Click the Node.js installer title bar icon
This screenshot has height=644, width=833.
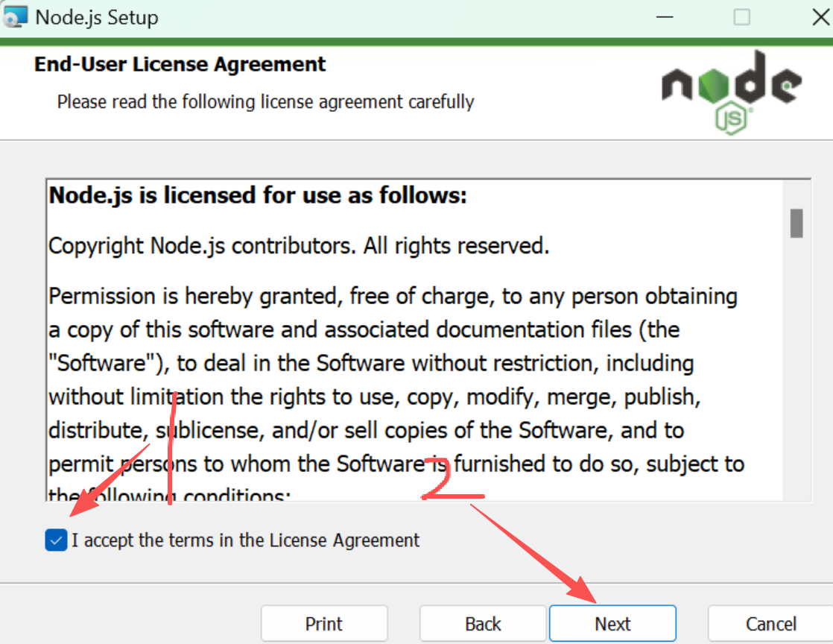click(x=15, y=16)
